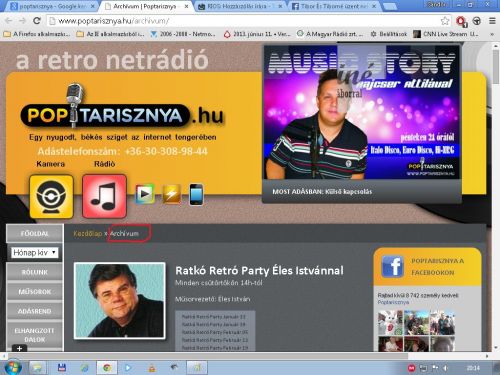Open the A Magyar Rádió zrt. bookmark
This screenshot has height=375, width=500.
(330, 34)
